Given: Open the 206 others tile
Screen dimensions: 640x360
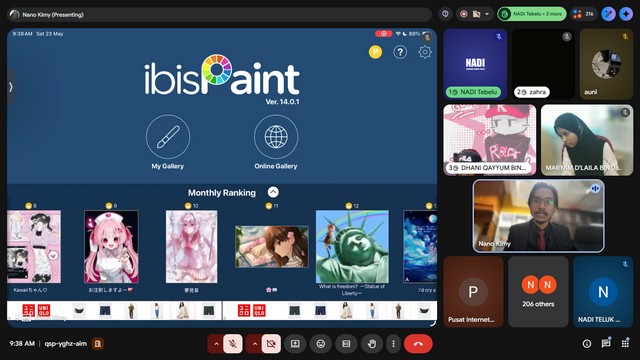Looking at the screenshot, I should [x=538, y=291].
